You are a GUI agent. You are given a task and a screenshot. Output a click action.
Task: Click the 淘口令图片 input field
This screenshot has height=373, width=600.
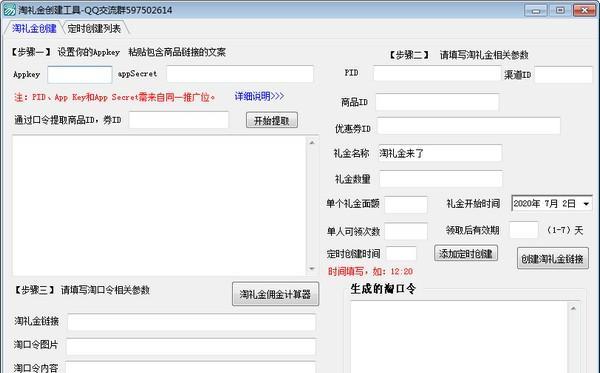191,346
